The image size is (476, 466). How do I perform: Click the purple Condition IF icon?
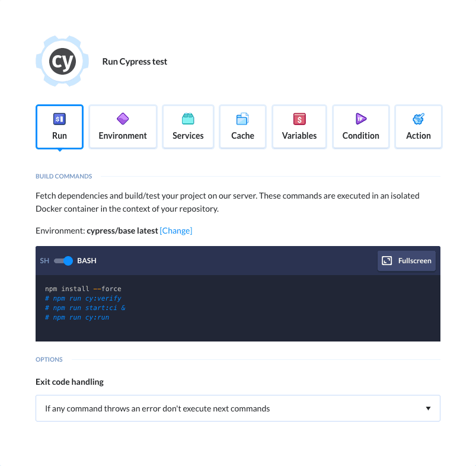coord(360,119)
